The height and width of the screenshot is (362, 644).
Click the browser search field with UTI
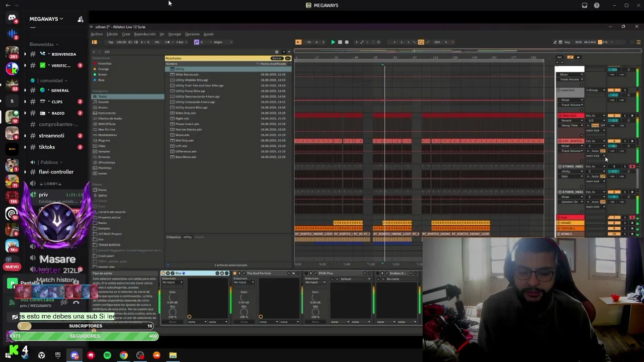tap(188, 52)
